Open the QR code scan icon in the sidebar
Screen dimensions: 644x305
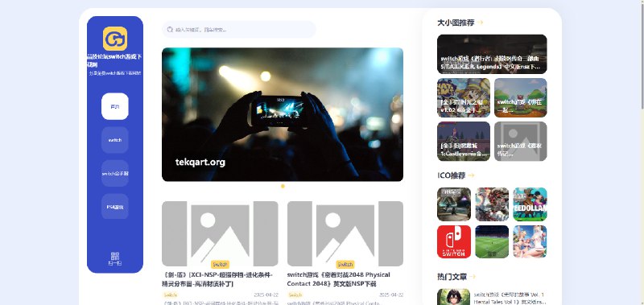(115, 256)
